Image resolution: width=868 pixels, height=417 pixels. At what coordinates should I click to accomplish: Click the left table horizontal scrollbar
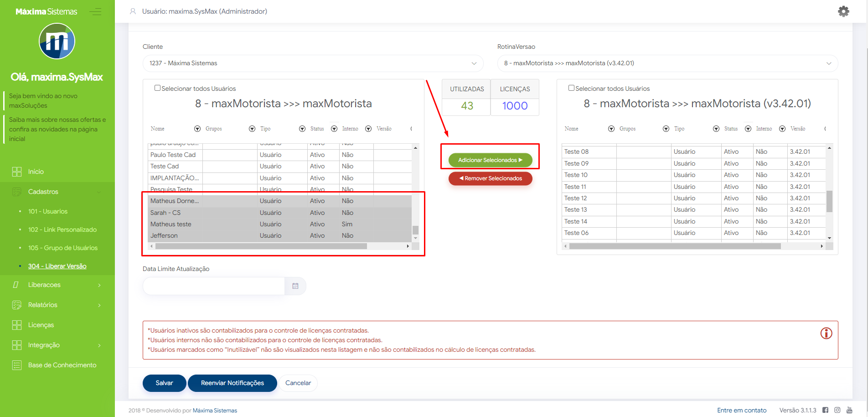coord(261,246)
